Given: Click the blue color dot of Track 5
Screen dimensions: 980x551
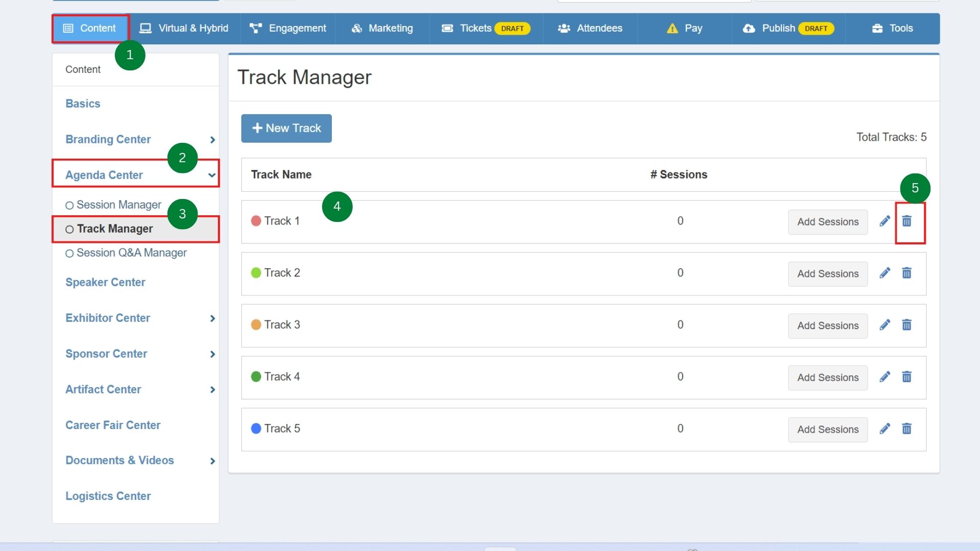Looking at the screenshot, I should pyautogui.click(x=256, y=429).
